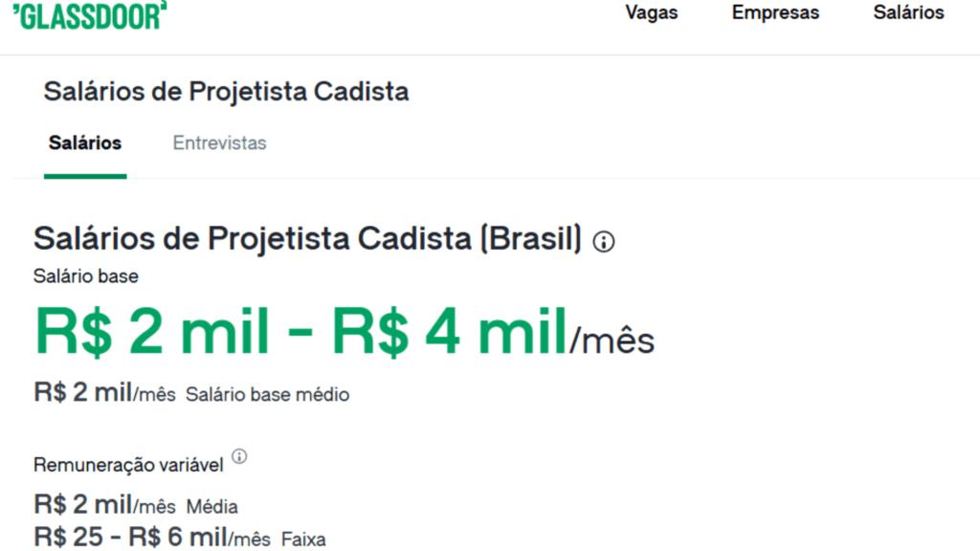The height and width of the screenshot is (551, 980).
Task: Go to Empresas in the navigation bar
Action: pyautogui.click(x=775, y=13)
